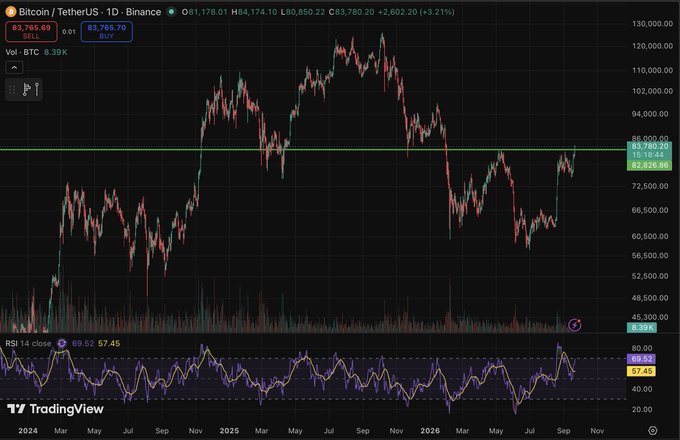Click the 120,000.00 price axis label
The image size is (680, 440).
coord(652,46)
